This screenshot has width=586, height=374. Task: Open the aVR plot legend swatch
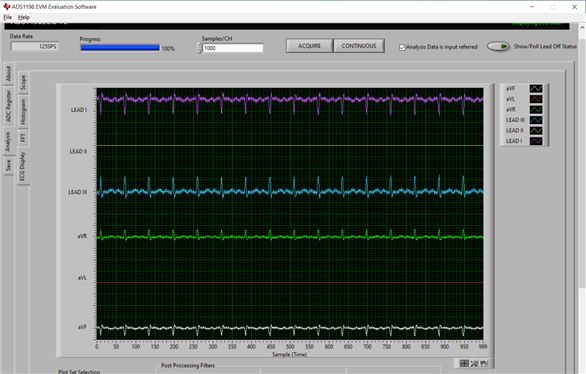coord(536,109)
